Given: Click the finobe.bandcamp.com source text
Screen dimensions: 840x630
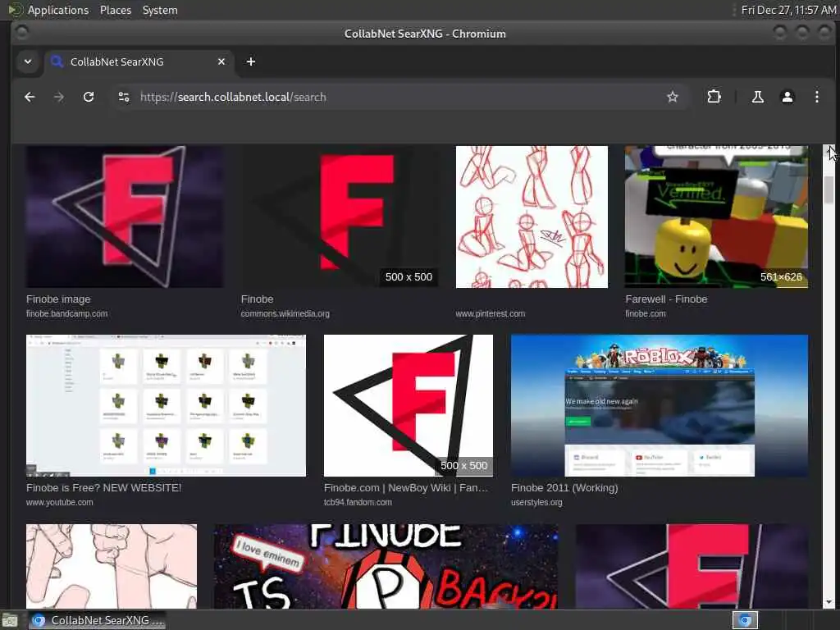Looking at the screenshot, I should point(67,314).
